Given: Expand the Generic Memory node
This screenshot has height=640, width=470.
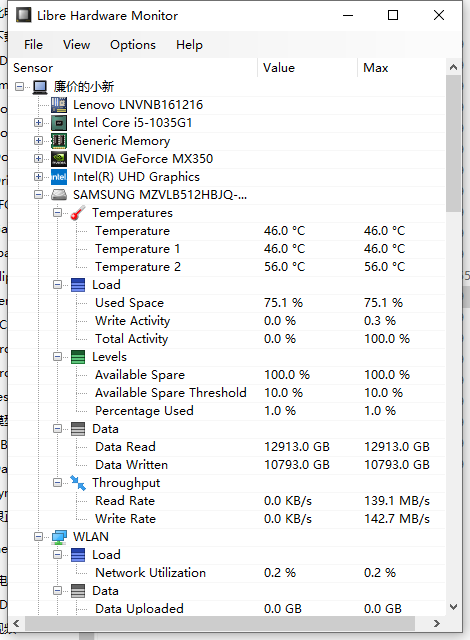Looking at the screenshot, I should click(x=38, y=140).
